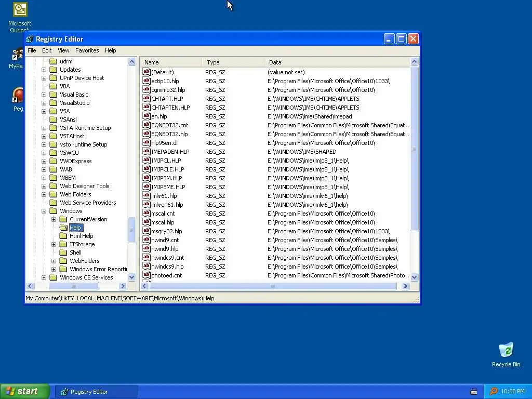Open the Help menu
Screen dimensions: 532x399
click(110, 50)
